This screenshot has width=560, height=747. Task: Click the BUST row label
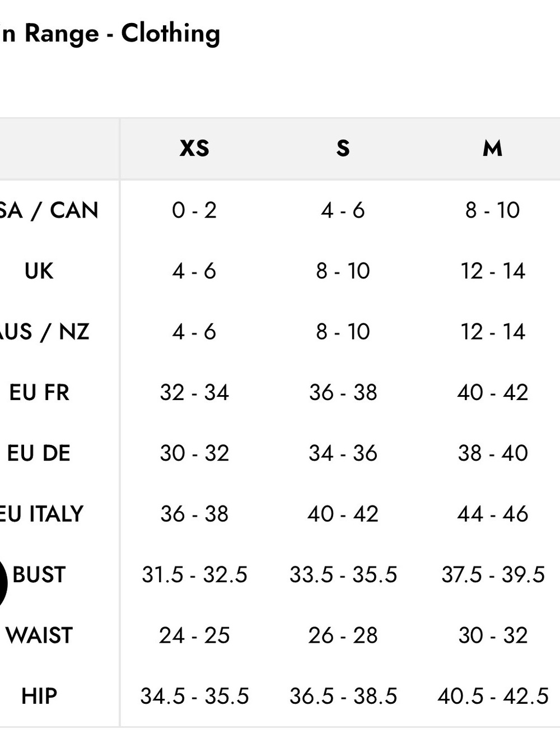click(39, 575)
